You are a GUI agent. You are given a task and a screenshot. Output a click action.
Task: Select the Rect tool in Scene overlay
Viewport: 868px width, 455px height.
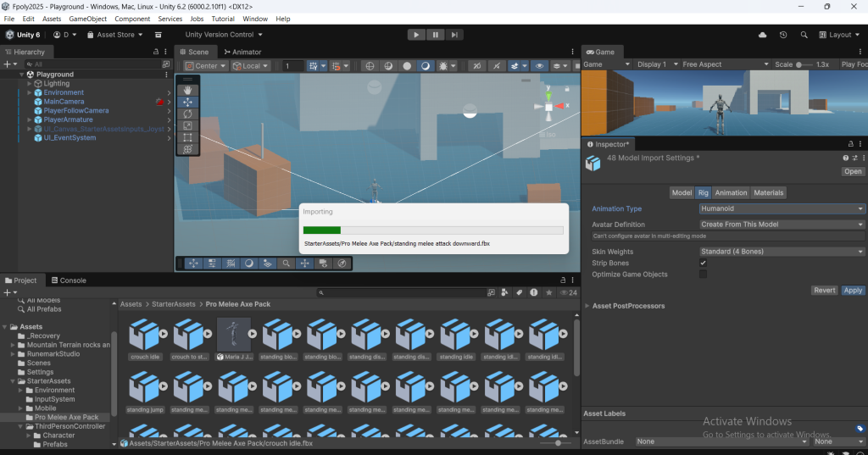pos(187,137)
